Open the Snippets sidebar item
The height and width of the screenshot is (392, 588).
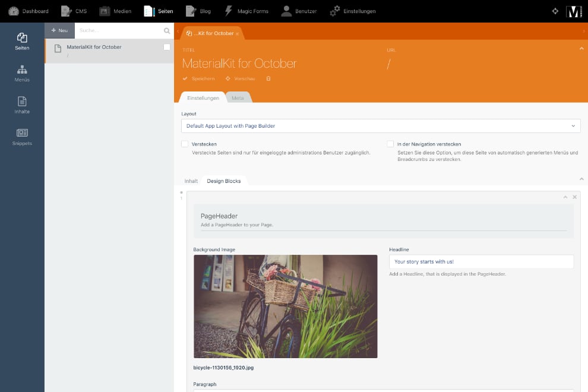pyautogui.click(x=22, y=137)
